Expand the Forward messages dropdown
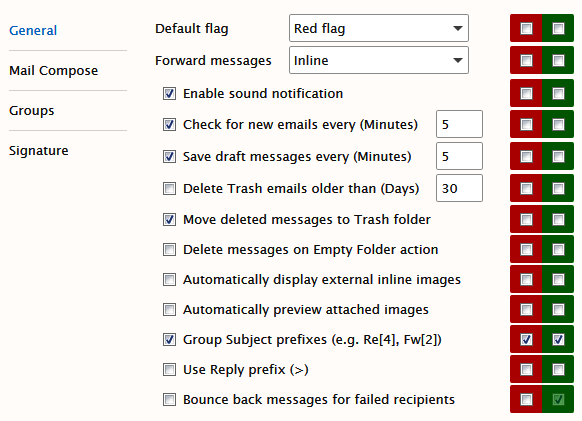 pos(379,60)
